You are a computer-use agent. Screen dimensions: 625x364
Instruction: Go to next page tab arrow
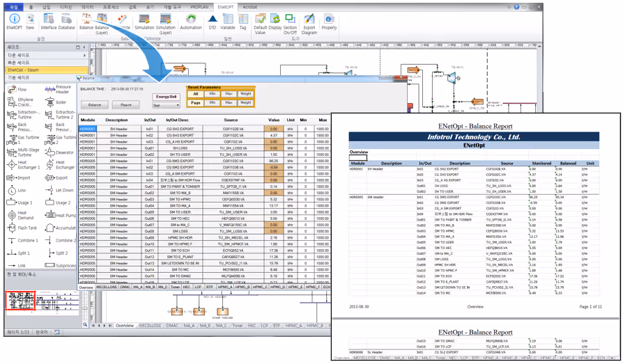click(105, 325)
